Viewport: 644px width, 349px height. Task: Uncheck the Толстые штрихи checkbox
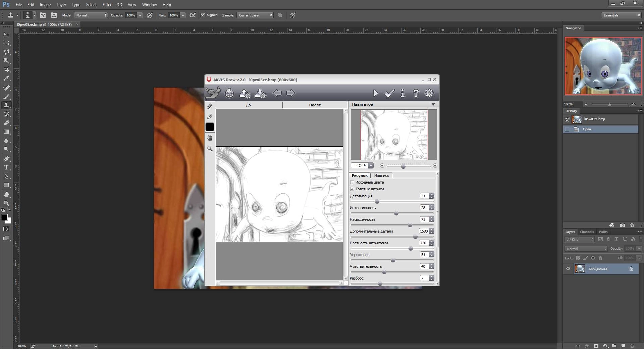click(x=352, y=189)
